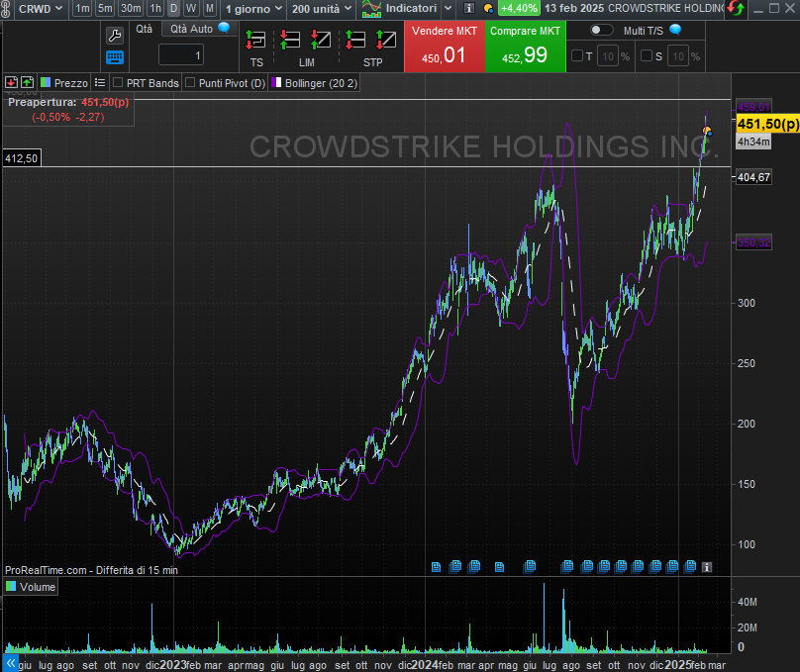The height and width of the screenshot is (672, 800).
Task: Enable the PRT Bands checkbox
Action: click(x=118, y=83)
